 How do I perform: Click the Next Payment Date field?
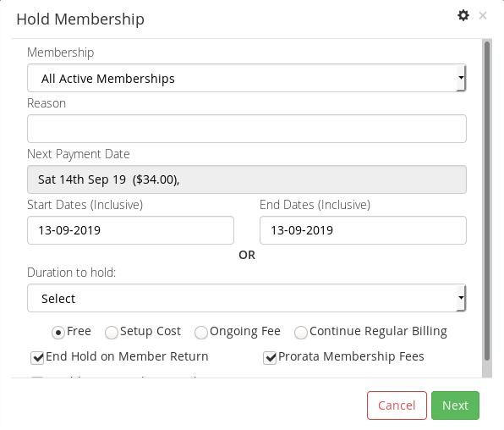(247, 179)
